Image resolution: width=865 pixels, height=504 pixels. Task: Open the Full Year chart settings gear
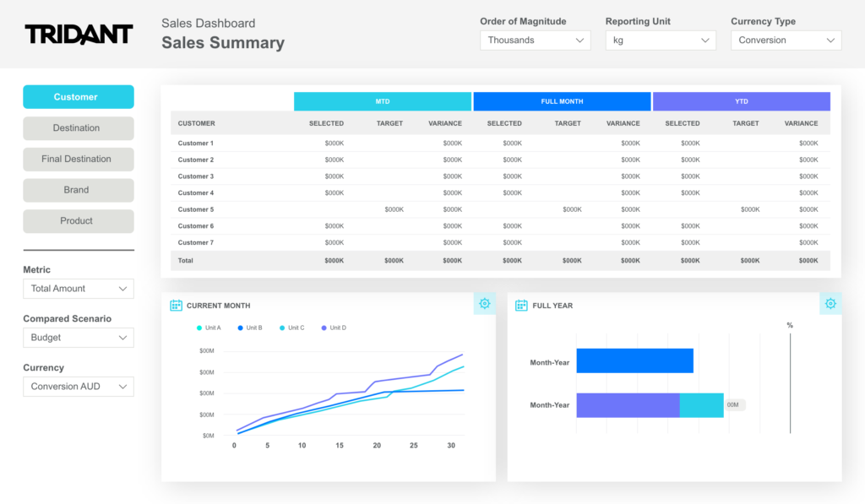pyautogui.click(x=830, y=303)
